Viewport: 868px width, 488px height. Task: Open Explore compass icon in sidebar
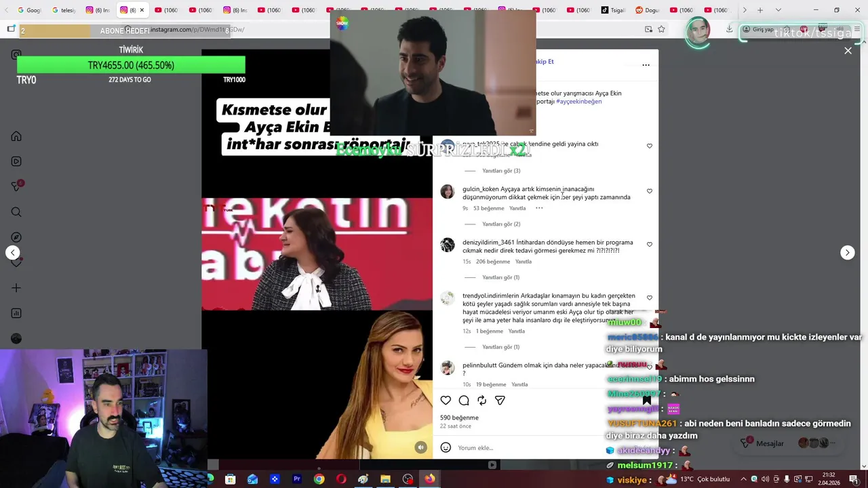pos(16,237)
